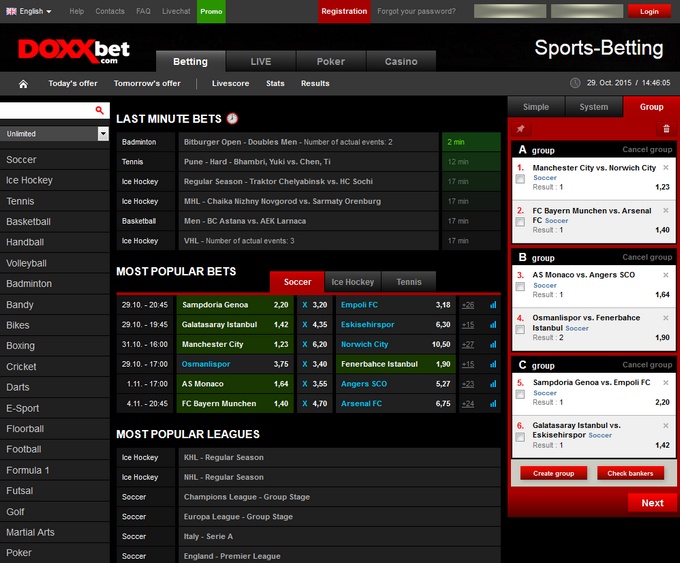680x563 pixels.
Task: Open stats chart for FC Bayern Munchen match
Action: point(493,403)
